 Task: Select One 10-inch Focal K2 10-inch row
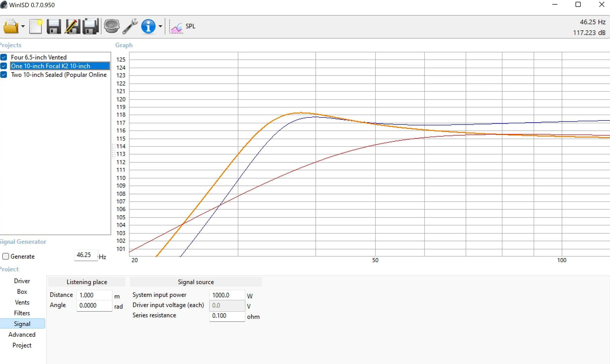tap(60, 66)
